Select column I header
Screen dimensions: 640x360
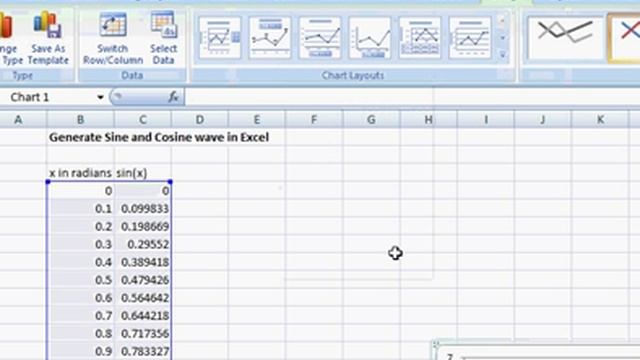click(x=486, y=120)
